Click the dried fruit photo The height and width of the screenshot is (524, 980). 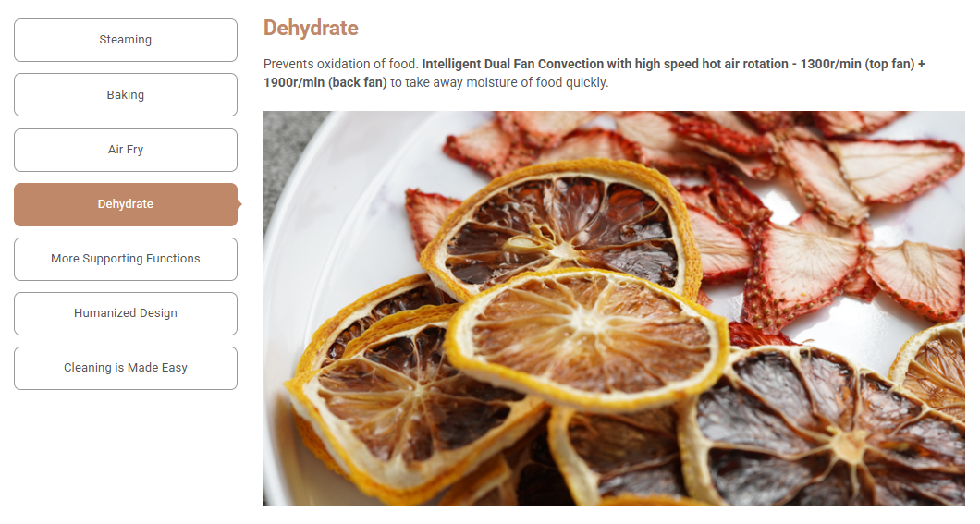click(x=614, y=308)
